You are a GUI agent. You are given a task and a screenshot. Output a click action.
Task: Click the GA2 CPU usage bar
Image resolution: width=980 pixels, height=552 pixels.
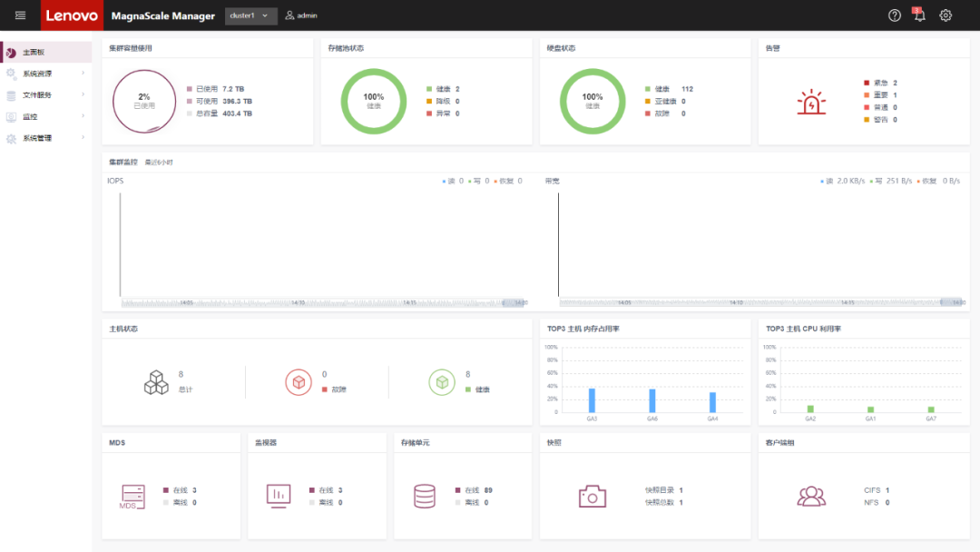810,409
